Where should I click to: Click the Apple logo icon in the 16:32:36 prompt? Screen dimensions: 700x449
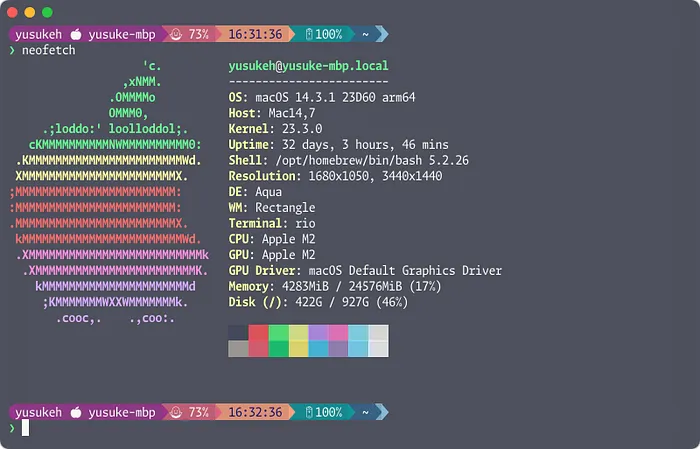tap(76, 412)
